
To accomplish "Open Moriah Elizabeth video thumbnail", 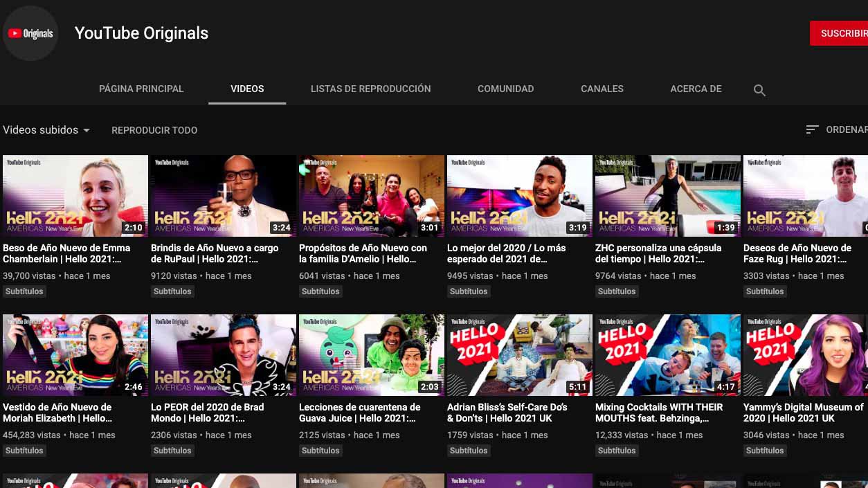I will tap(75, 355).
